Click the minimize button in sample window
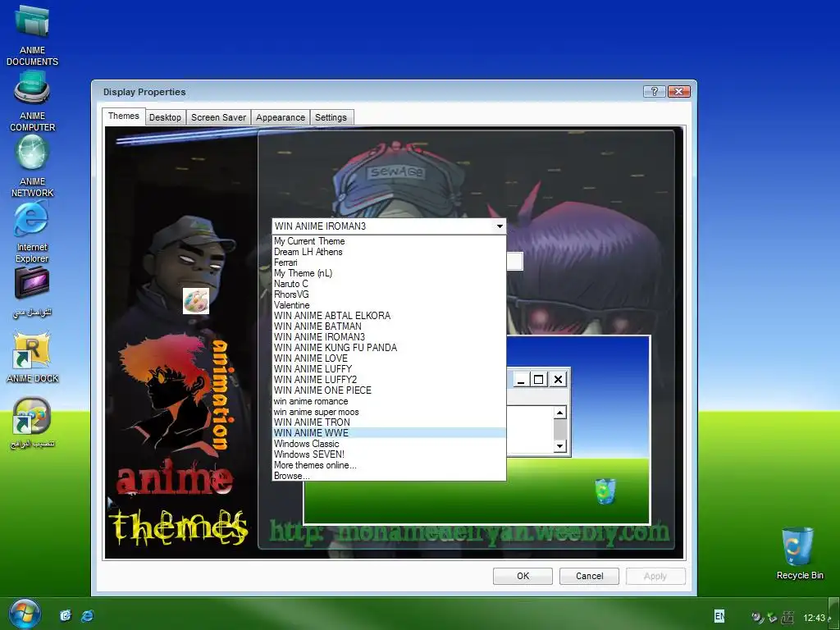This screenshot has width=840, height=630. coord(521,379)
